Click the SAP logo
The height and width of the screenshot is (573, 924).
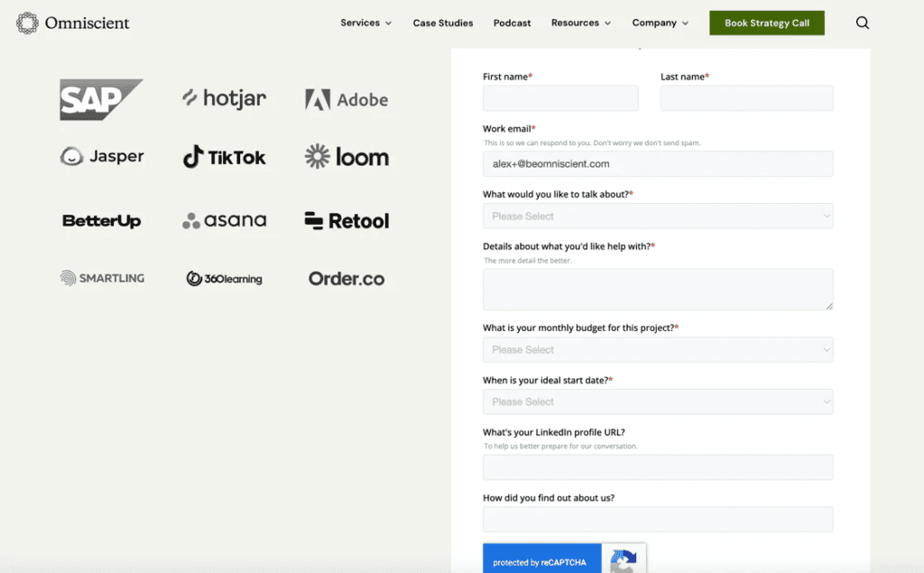pyautogui.click(x=101, y=99)
